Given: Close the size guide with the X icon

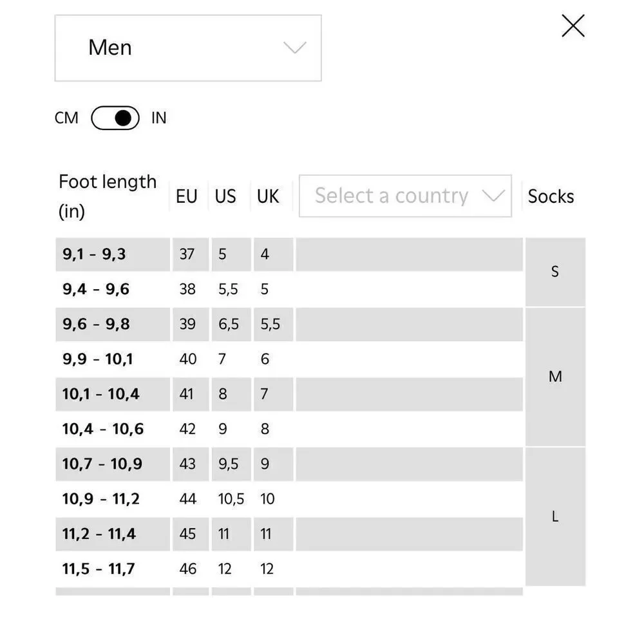Looking at the screenshot, I should click(573, 26).
